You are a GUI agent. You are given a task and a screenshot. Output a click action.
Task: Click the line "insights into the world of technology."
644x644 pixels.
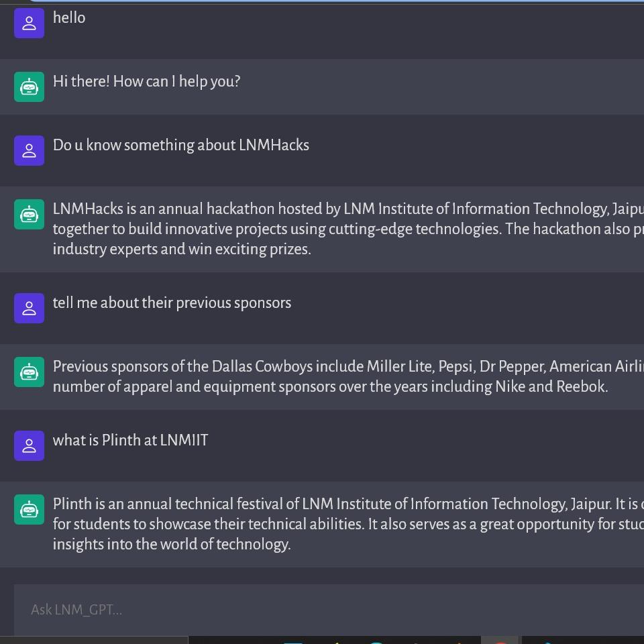click(172, 544)
